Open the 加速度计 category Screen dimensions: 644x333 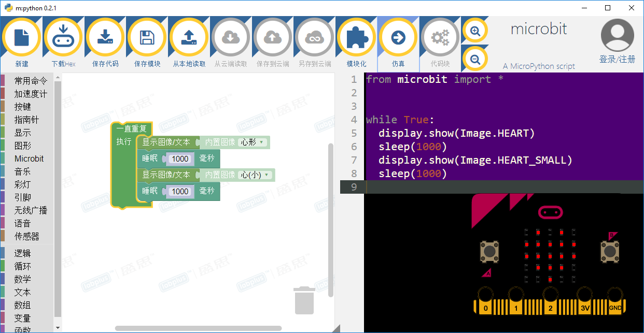pyautogui.click(x=31, y=94)
